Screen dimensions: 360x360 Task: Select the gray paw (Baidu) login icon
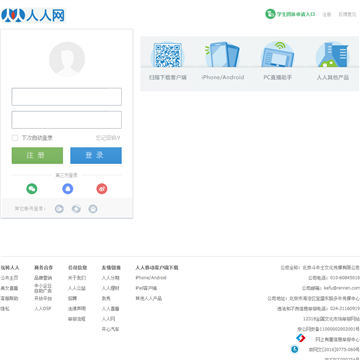93,209
